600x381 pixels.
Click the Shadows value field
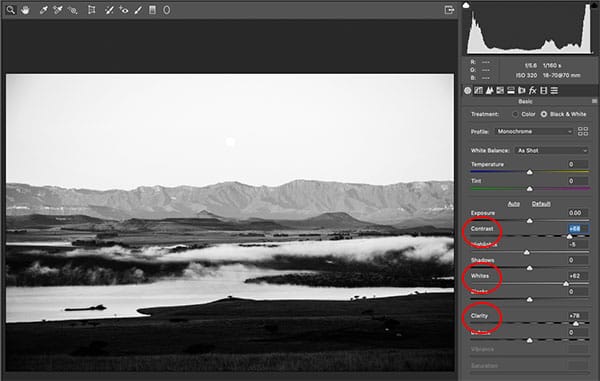[577, 260]
